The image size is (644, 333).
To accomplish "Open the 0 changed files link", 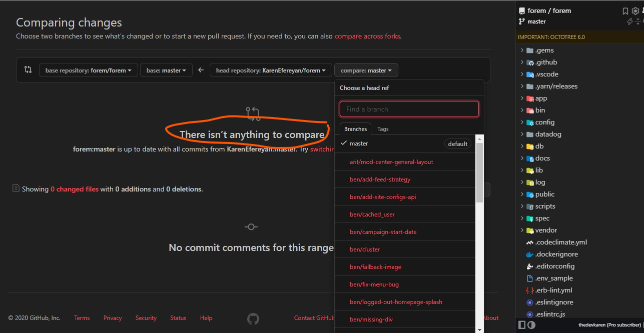I will 75,189.
